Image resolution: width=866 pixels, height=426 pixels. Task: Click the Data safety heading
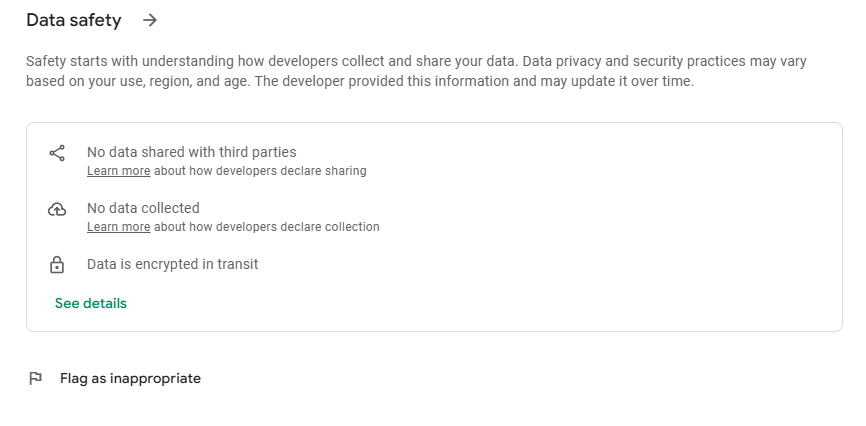73,20
